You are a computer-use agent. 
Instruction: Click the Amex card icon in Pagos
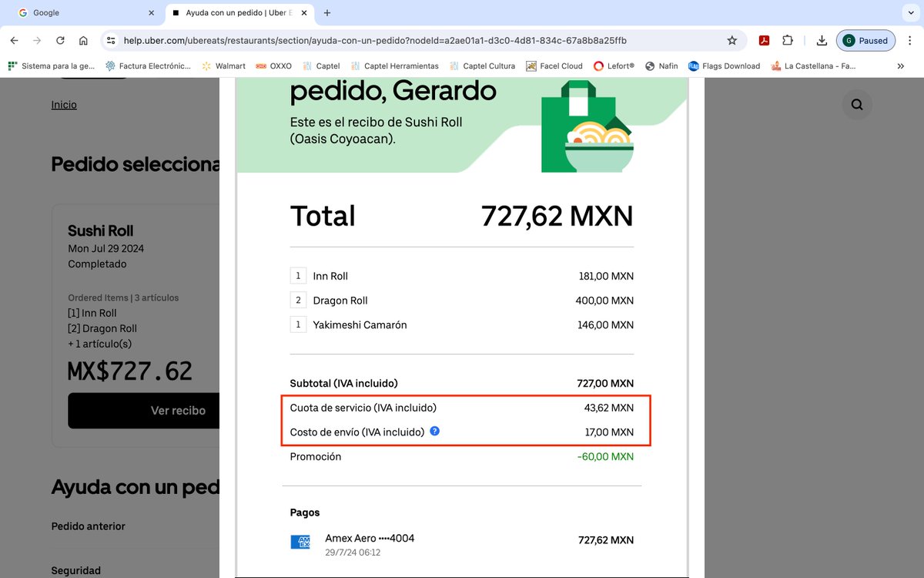pyautogui.click(x=300, y=542)
